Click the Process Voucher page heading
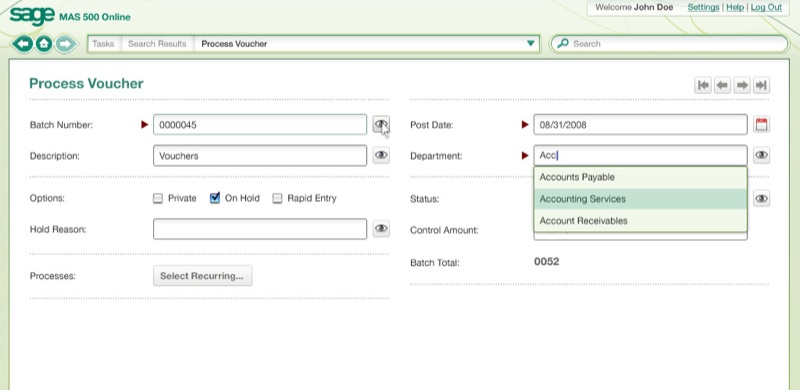800x390 pixels. (x=86, y=83)
